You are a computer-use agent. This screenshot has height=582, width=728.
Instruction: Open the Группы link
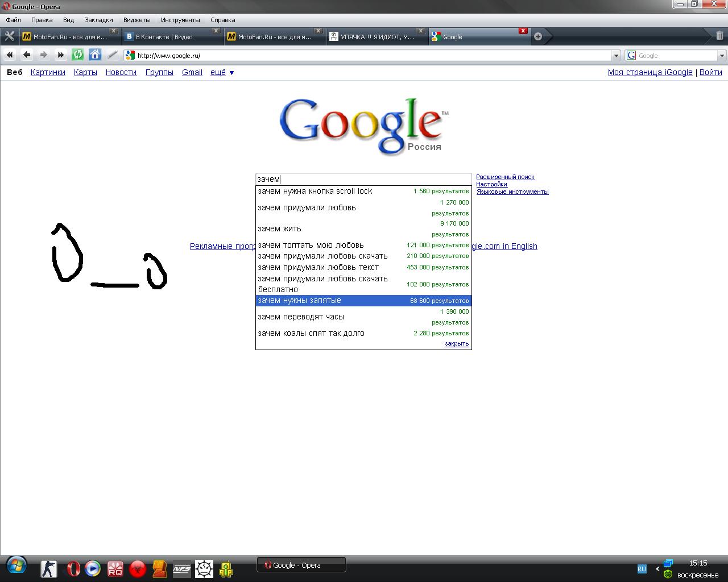point(159,72)
